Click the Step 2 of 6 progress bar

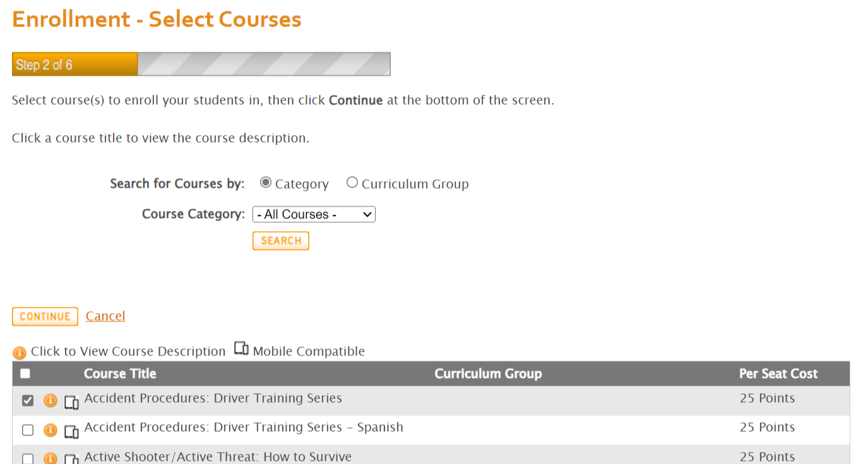tap(201, 64)
